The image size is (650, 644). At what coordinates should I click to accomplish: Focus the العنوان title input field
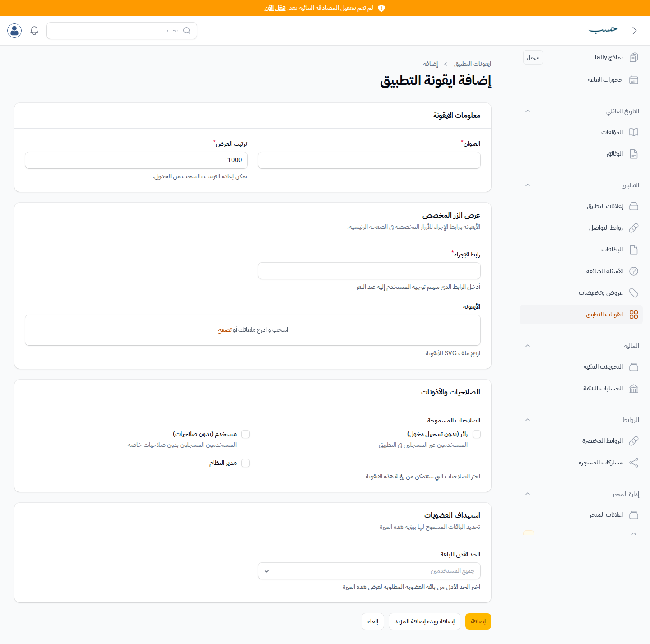[369, 160]
